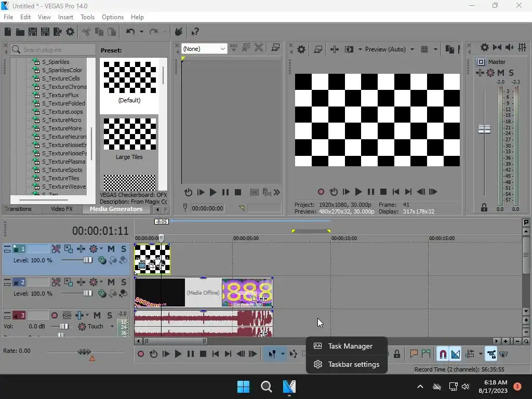Click the New project icon
532x399 pixels.
tap(8, 32)
